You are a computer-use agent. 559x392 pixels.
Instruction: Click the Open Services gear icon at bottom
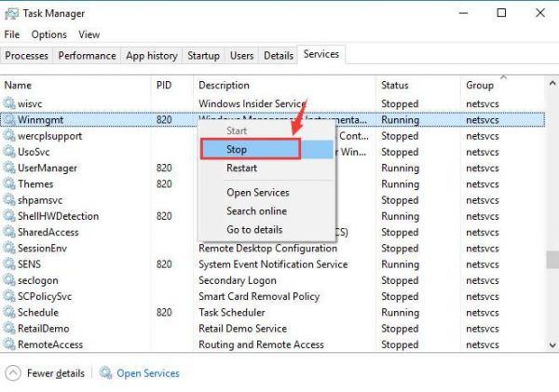tap(105, 373)
